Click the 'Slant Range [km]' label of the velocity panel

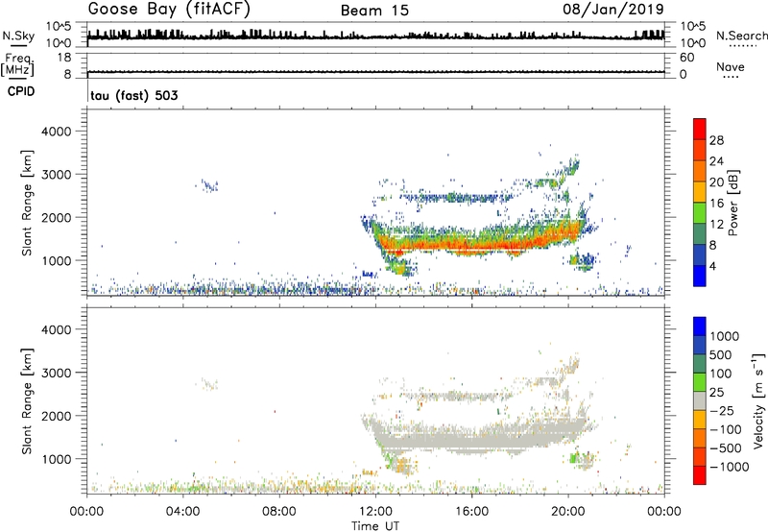(27, 401)
